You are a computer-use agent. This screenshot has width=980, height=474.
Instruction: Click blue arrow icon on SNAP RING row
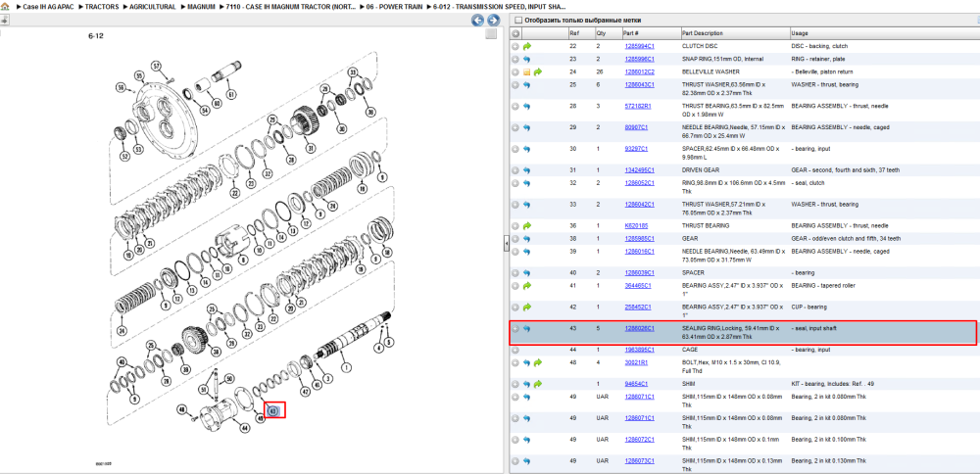point(527,60)
